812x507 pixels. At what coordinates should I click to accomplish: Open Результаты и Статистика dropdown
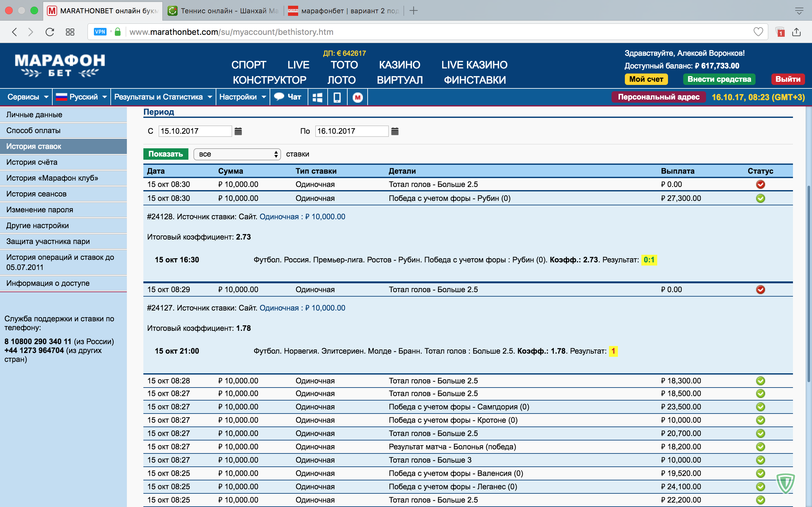tap(163, 97)
